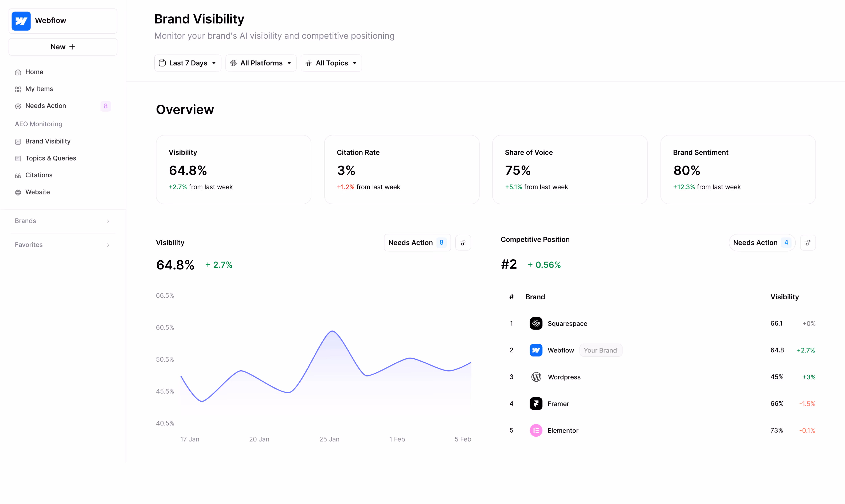Open the All Platforms dropdown

click(261, 63)
